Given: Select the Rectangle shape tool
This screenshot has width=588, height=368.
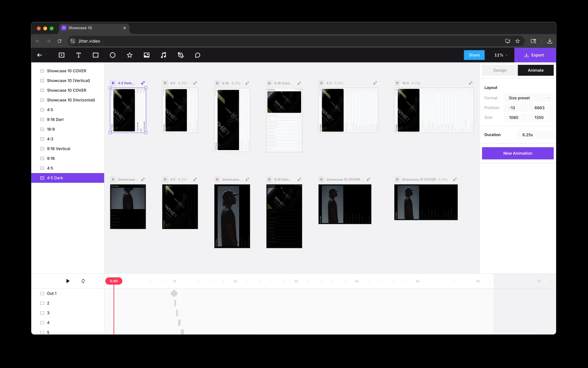Looking at the screenshot, I should coord(96,55).
